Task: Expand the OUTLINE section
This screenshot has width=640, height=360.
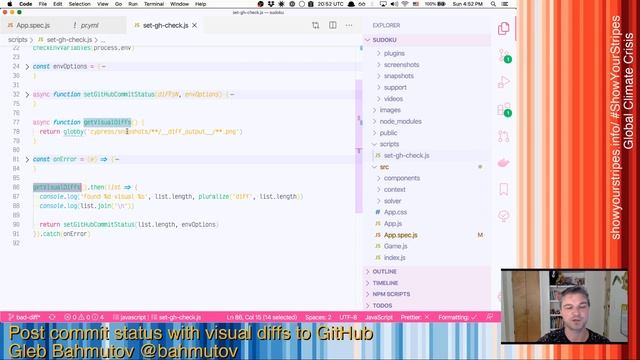Action: (384, 272)
